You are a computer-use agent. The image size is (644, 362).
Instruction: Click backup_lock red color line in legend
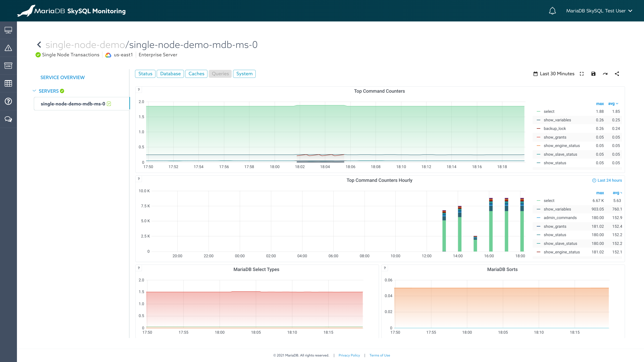pyautogui.click(x=539, y=128)
